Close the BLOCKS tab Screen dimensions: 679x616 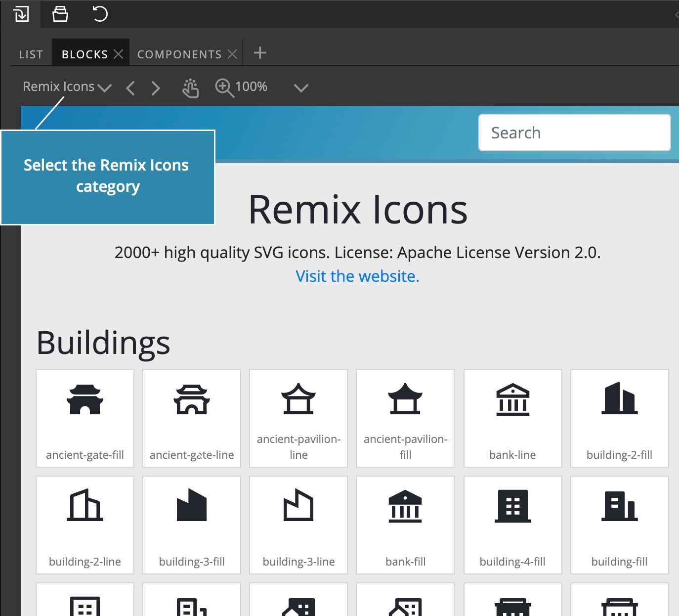pos(118,54)
